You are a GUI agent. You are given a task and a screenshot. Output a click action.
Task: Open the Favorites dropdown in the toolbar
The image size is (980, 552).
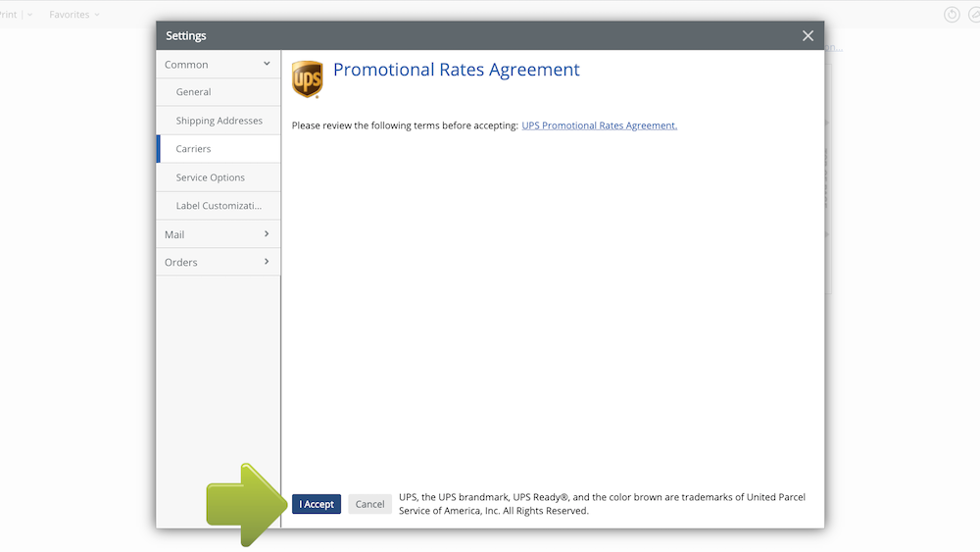coord(74,15)
